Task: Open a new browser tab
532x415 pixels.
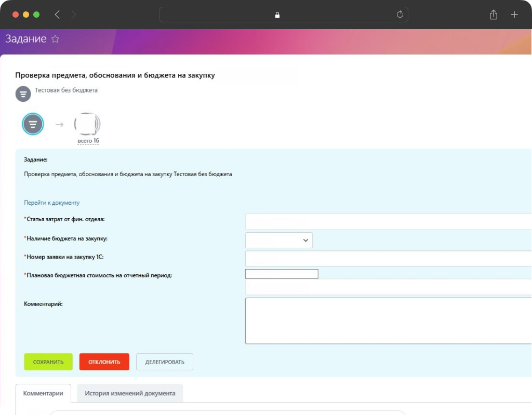Action: point(514,15)
